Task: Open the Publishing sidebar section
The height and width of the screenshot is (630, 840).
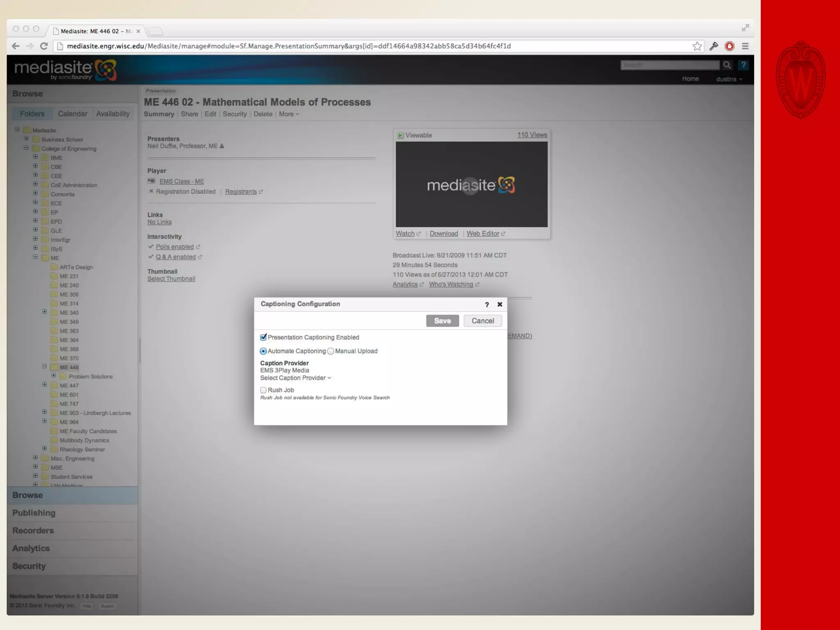Action: [x=72, y=513]
